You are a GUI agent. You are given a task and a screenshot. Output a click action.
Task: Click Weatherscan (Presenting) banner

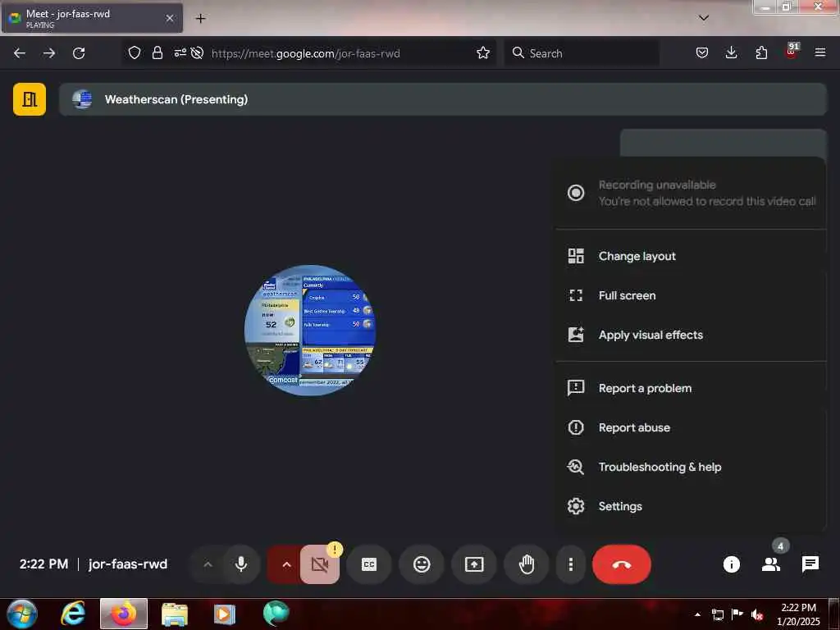point(442,99)
